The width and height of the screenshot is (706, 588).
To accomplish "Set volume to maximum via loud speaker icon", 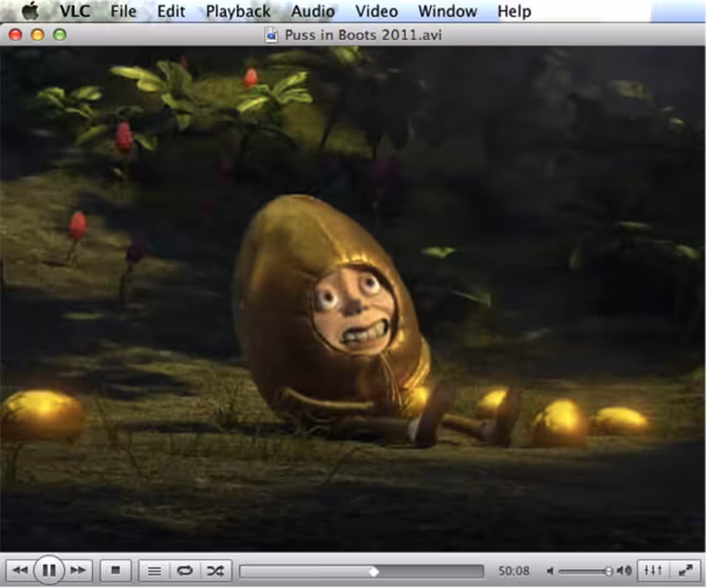I will coord(624,571).
